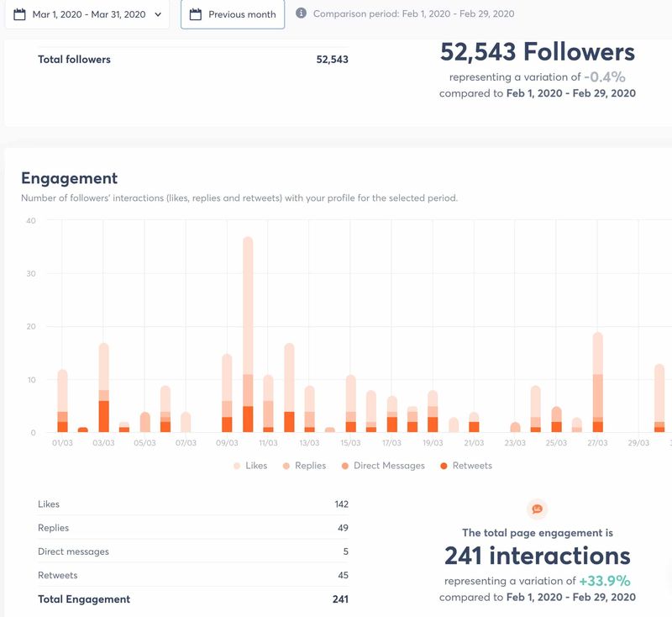Click the Total followers row label
This screenshot has width=672, height=617.
click(74, 59)
